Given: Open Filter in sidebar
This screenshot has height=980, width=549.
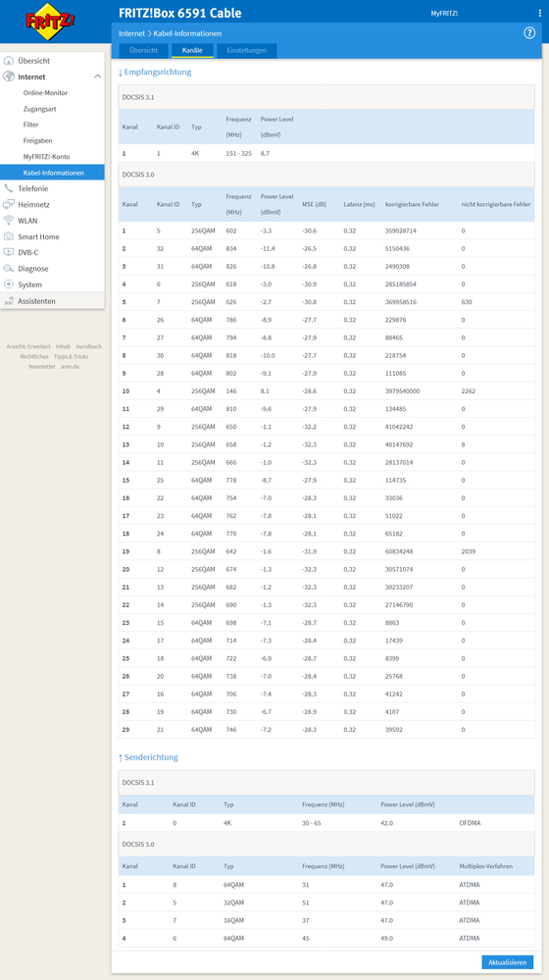Looking at the screenshot, I should coord(30,125).
